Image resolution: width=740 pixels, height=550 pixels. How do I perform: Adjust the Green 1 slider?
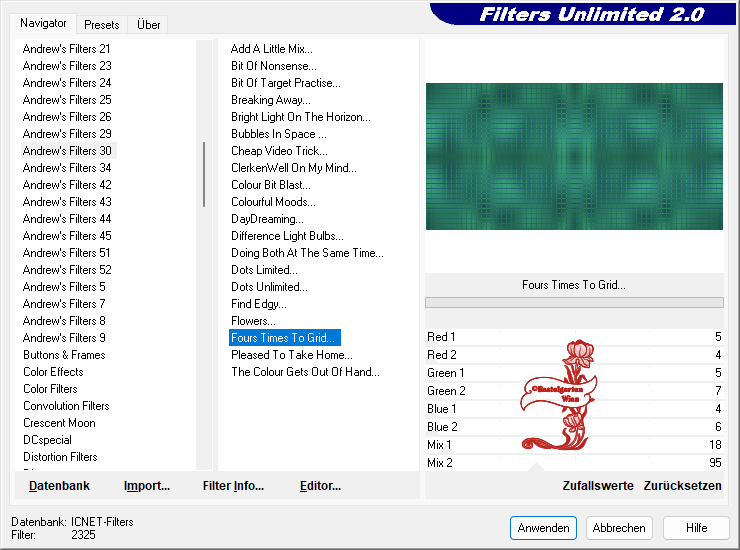tap(574, 372)
